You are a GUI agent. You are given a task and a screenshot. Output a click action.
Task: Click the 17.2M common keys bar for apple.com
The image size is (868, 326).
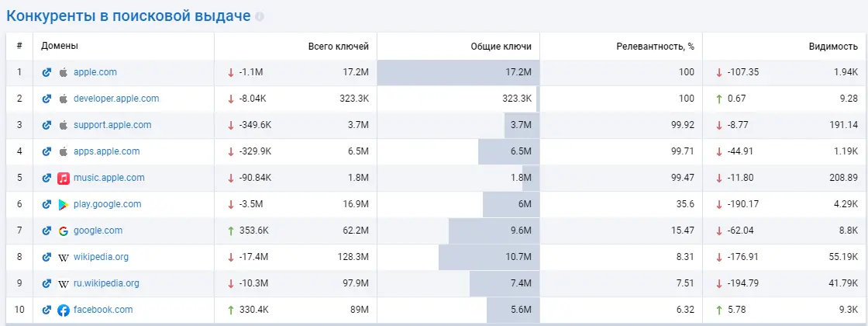[x=458, y=72]
